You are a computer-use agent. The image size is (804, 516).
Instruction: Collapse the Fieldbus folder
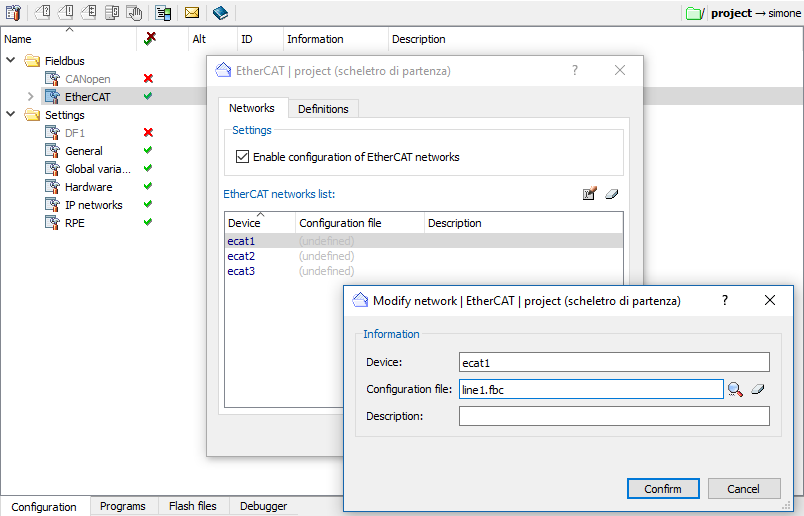(x=11, y=61)
